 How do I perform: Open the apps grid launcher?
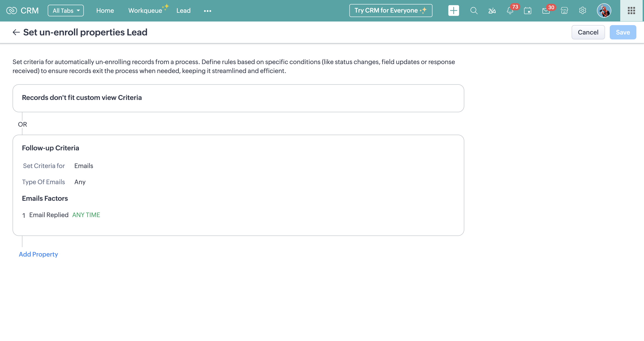tap(631, 11)
